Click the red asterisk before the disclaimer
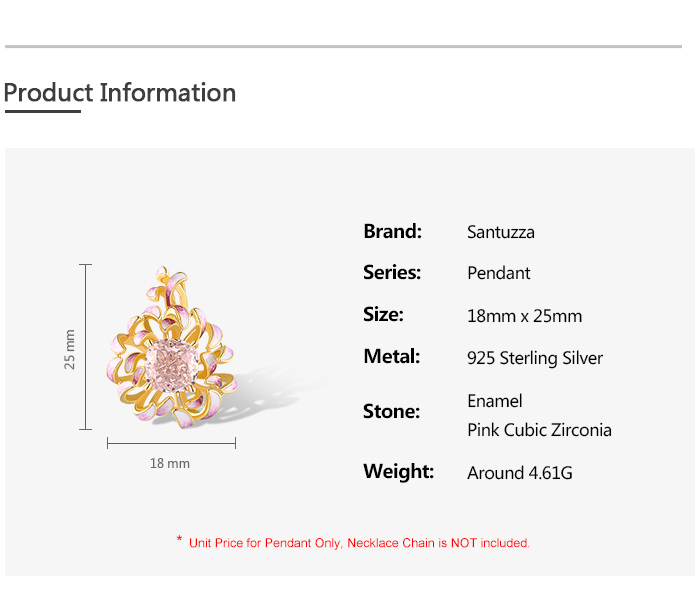The width and height of the screenshot is (700, 615). [179, 540]
